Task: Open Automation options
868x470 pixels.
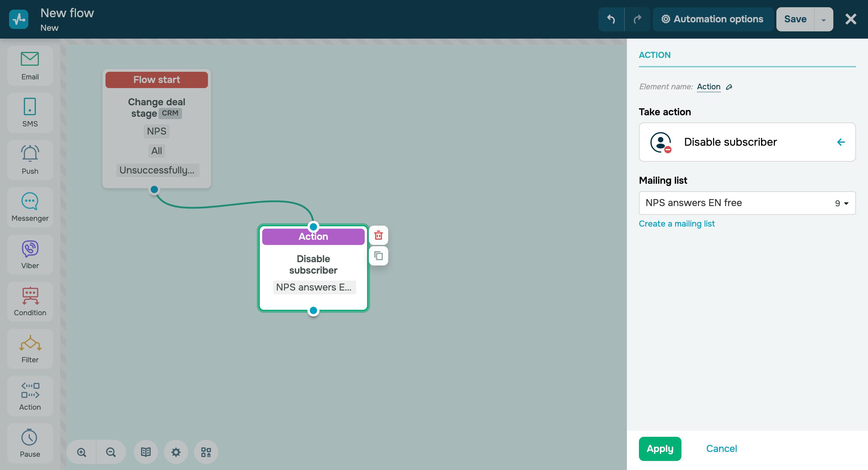Action: click(x=713, y=19)
